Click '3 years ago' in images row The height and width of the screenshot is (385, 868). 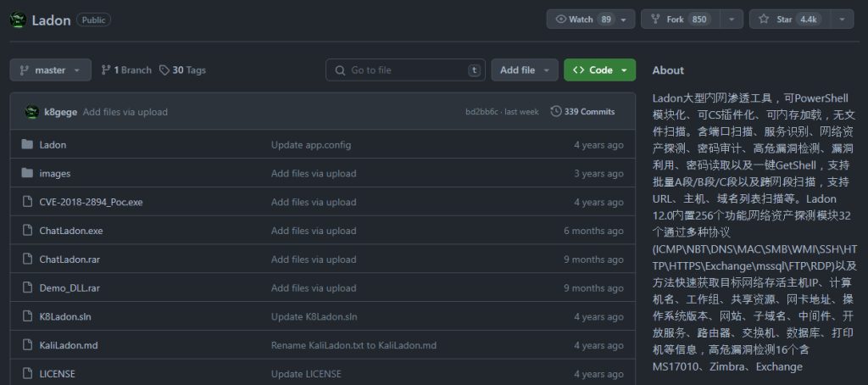598,173
